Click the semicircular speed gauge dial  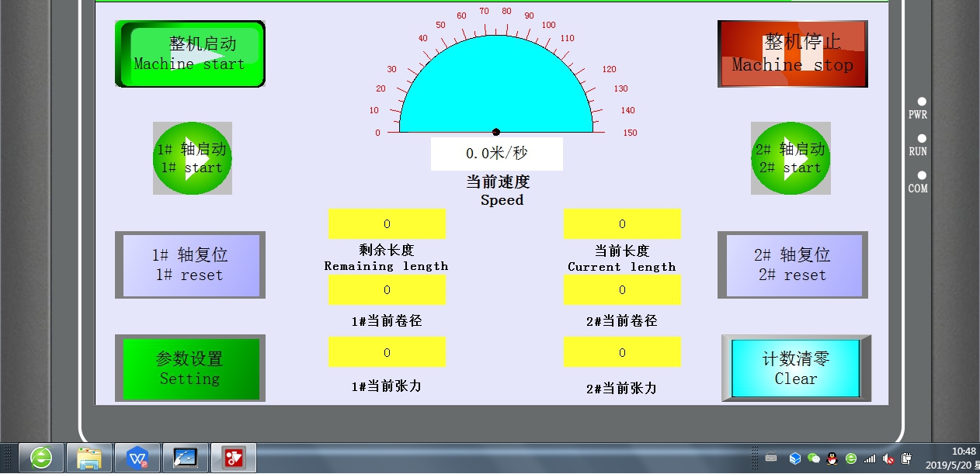click(x=495, y=85)
